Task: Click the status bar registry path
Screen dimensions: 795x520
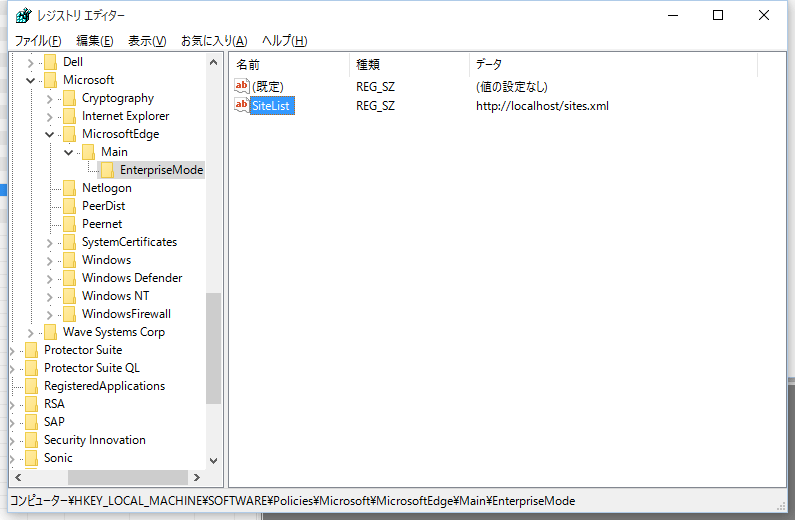Action: 293,501
